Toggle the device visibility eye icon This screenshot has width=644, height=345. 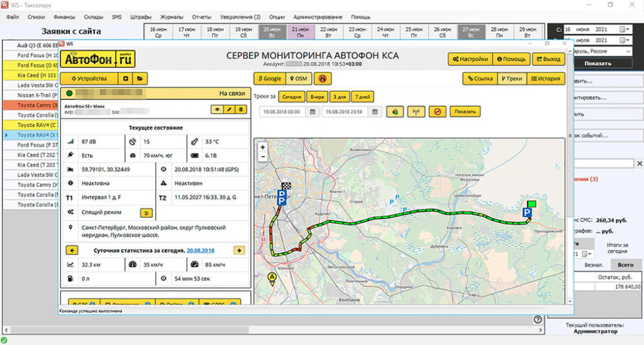[217, 110]
